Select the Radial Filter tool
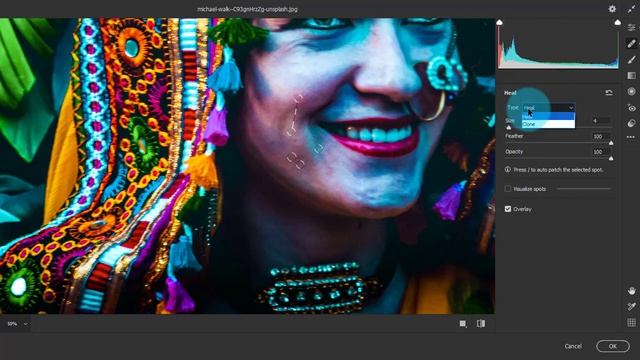The image size is (640, 360). tap(631, 91)
